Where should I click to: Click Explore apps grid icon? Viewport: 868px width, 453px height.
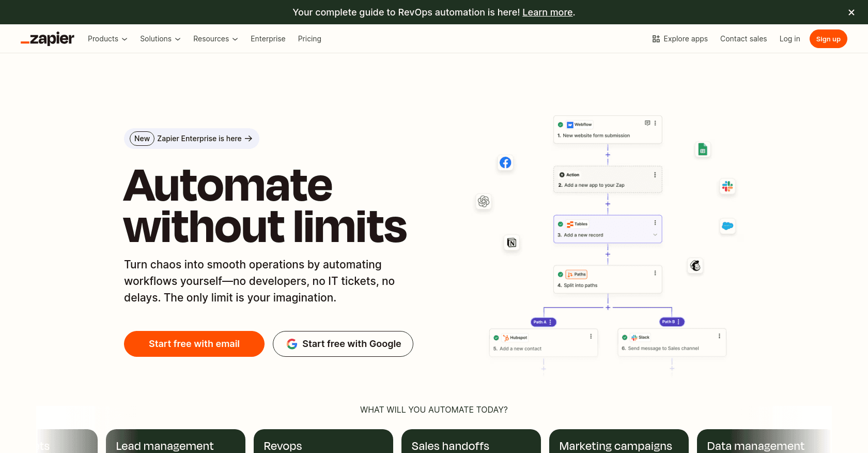656,39
